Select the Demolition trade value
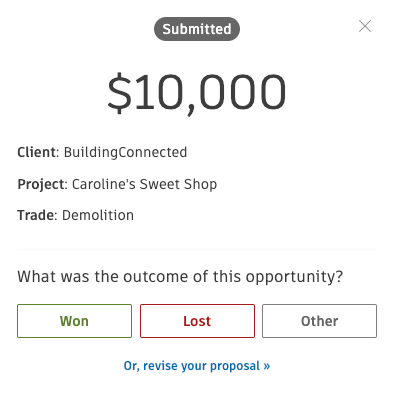This screenshot has height=399, width=395. 98,215
